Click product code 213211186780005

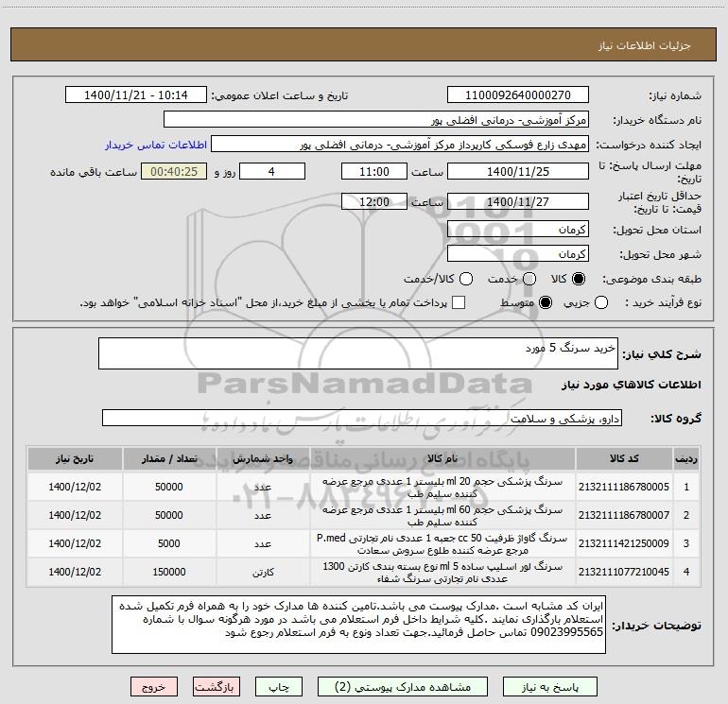point(624,487)
